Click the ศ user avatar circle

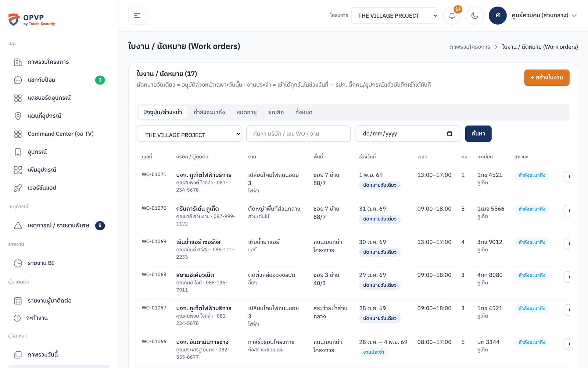(x=498, y=15)
